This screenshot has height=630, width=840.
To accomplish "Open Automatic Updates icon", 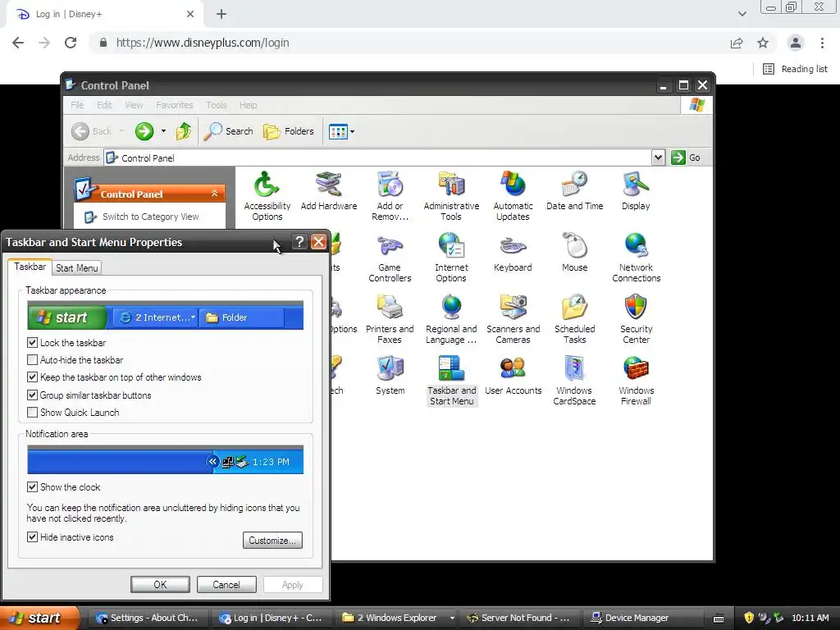I will click(513, 196).
